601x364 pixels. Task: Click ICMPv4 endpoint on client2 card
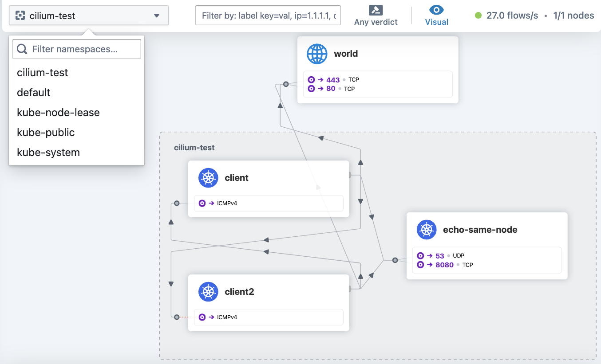(x=226, y=317)
